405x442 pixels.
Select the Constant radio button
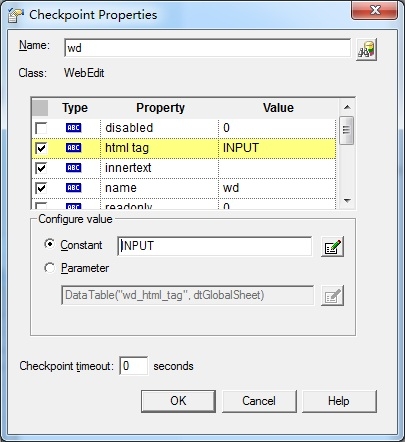point(49,244)
